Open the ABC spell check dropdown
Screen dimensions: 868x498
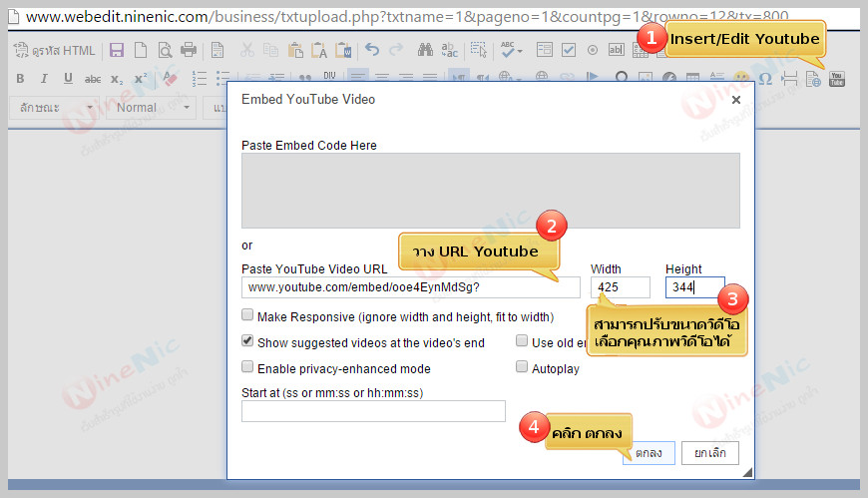click(511, 51)
